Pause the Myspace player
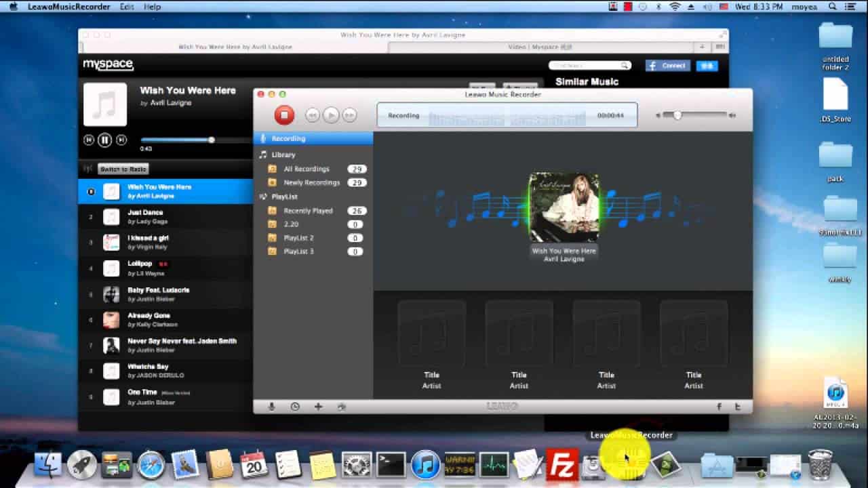This screenshot has width=868, height=488. (104, 140)
